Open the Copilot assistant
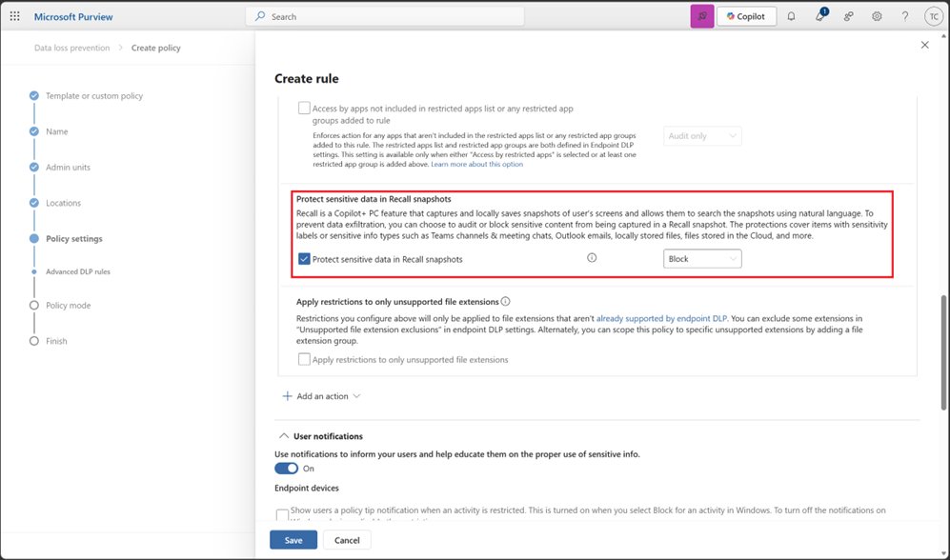 [746, 15]
